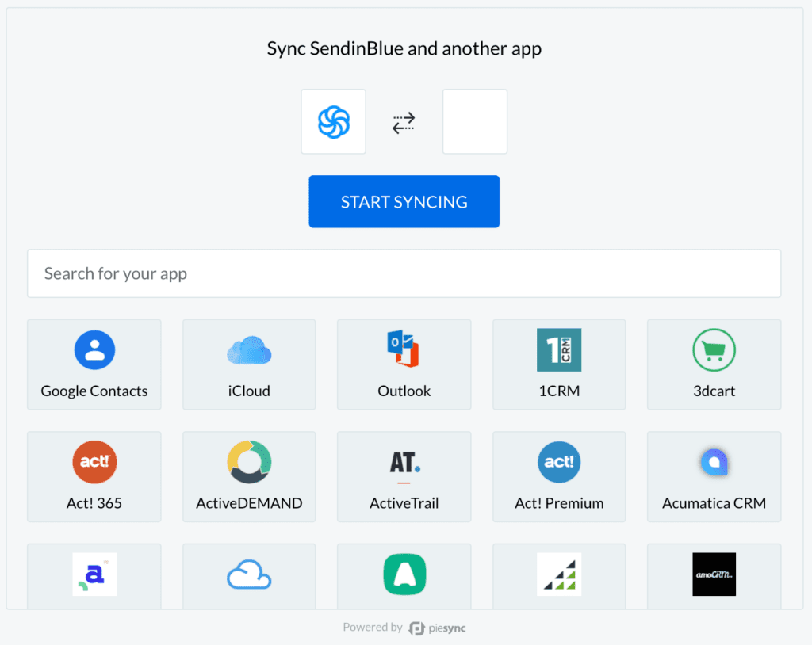Viewport: 812px width, 645px height.
Task: Click the Acumatica CRM label text
Action: pyautogui.click(x=714, y=503)
